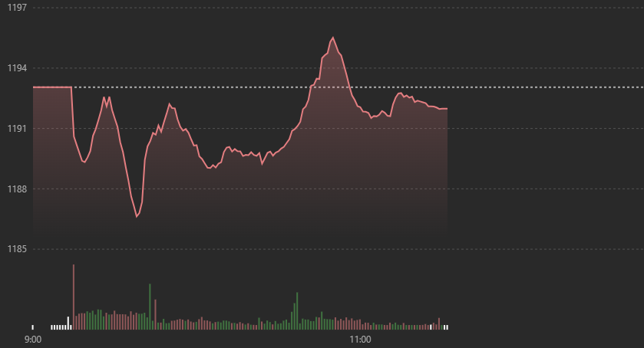Click the tallest green volume bar
The width and height of the screenshot is (644, 348).
[150, 307]
